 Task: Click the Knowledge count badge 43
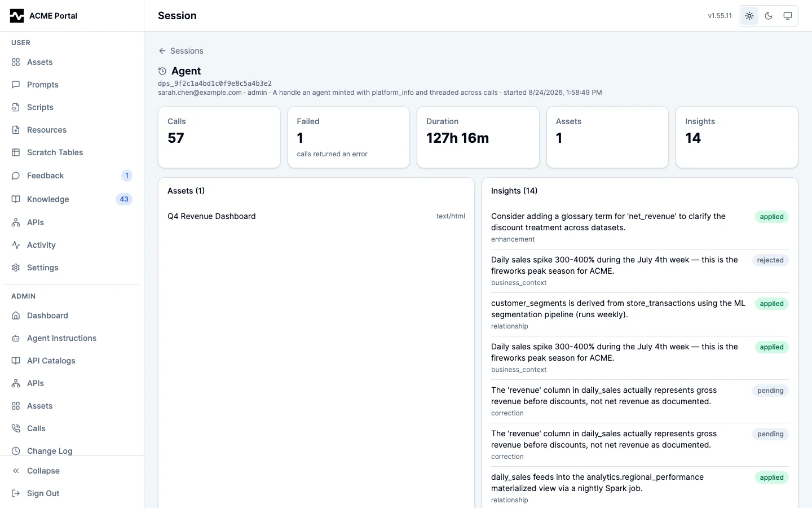(124, 199)
